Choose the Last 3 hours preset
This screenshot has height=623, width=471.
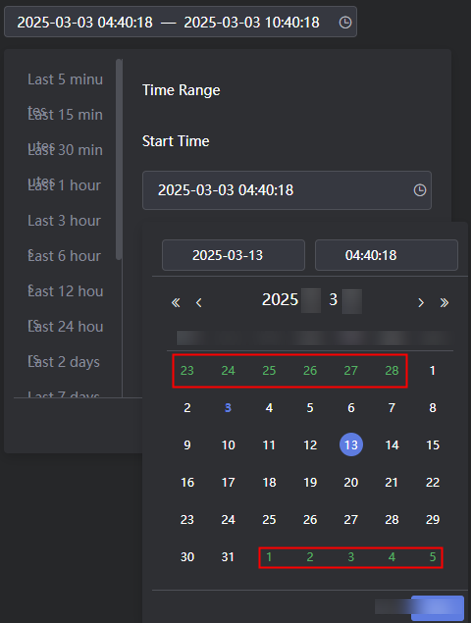(x=64, y=221)
